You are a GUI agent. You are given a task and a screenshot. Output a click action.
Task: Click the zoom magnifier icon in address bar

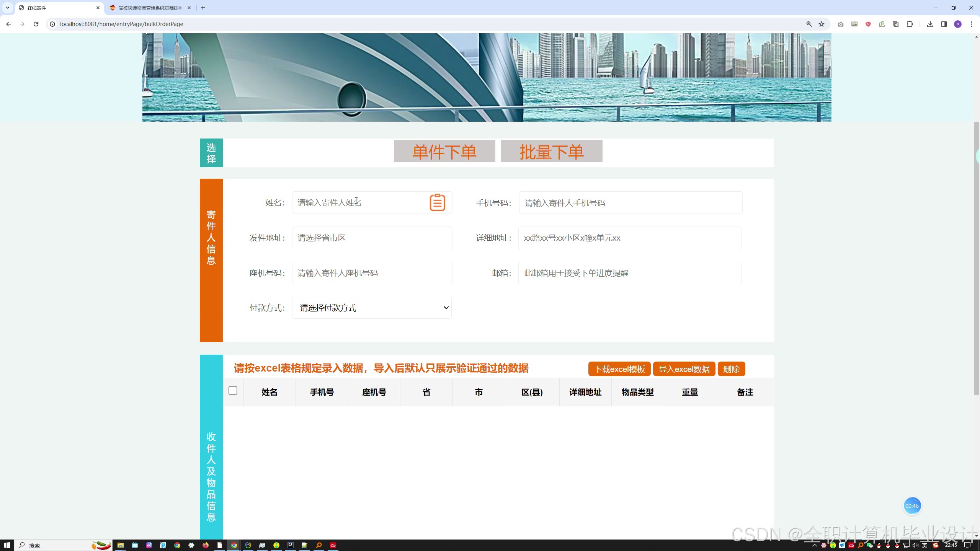[x=809, y=24]
